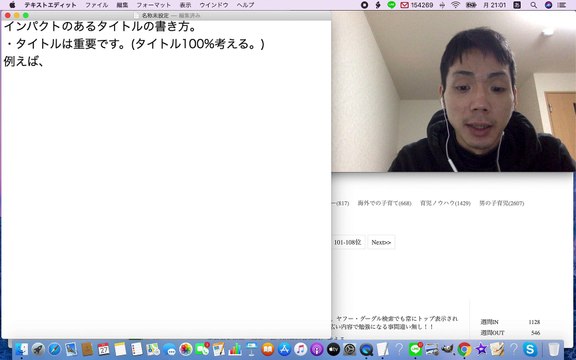This screenshot has width=576, height=360.
Task: Open the Apple menu
Action: [x=12, y=5]
